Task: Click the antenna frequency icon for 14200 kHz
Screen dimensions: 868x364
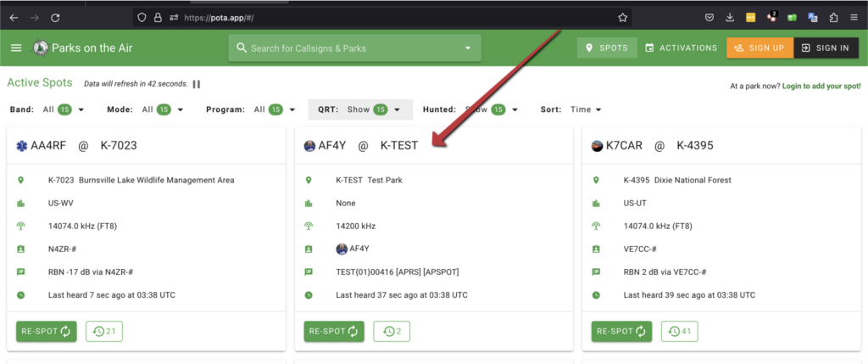Action: click(x=309, y=226)
